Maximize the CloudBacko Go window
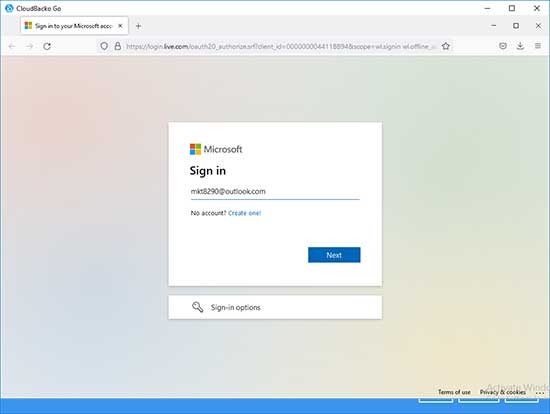550x414 pixels. 512,8
